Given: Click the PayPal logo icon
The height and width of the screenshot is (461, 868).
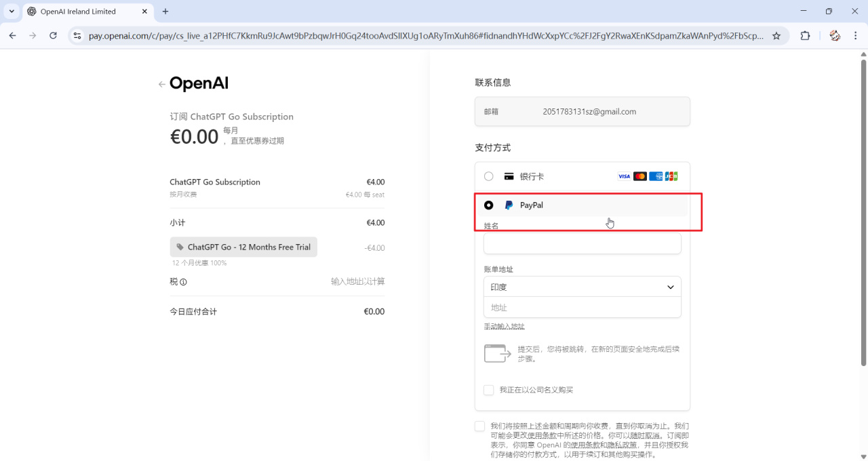Looking at the screenshot, I should tap(509, 205).
